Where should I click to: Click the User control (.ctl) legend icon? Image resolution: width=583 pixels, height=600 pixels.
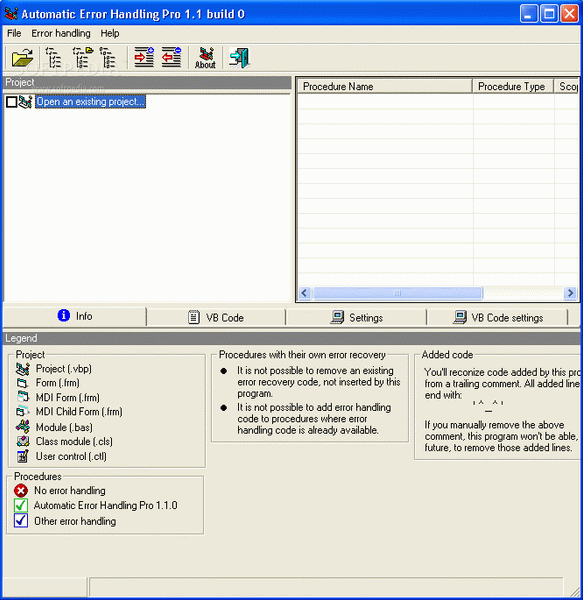(23, 456)
